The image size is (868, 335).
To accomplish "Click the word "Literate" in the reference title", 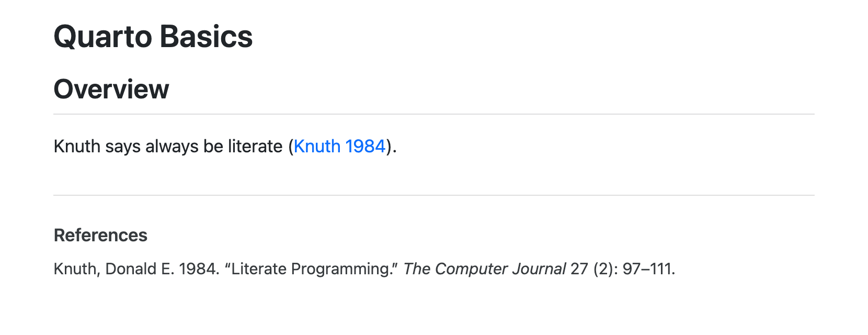I will 258,269.
